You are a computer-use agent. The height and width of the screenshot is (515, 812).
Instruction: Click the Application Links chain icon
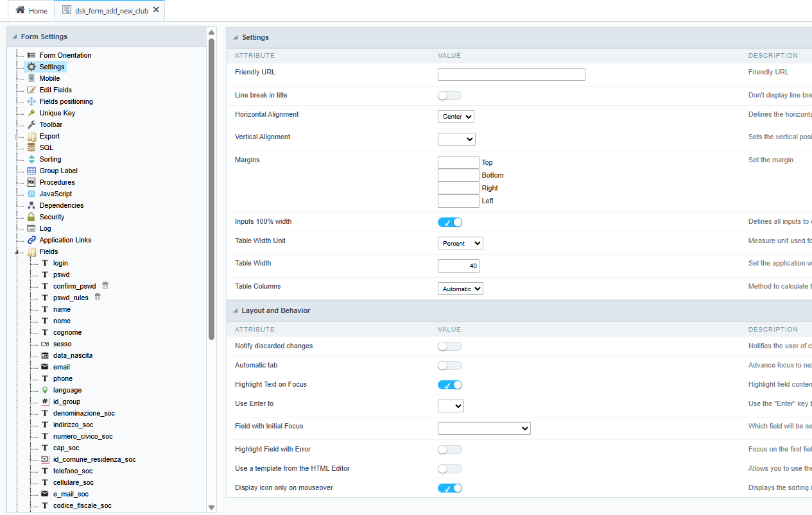click(x=31, y=240)
